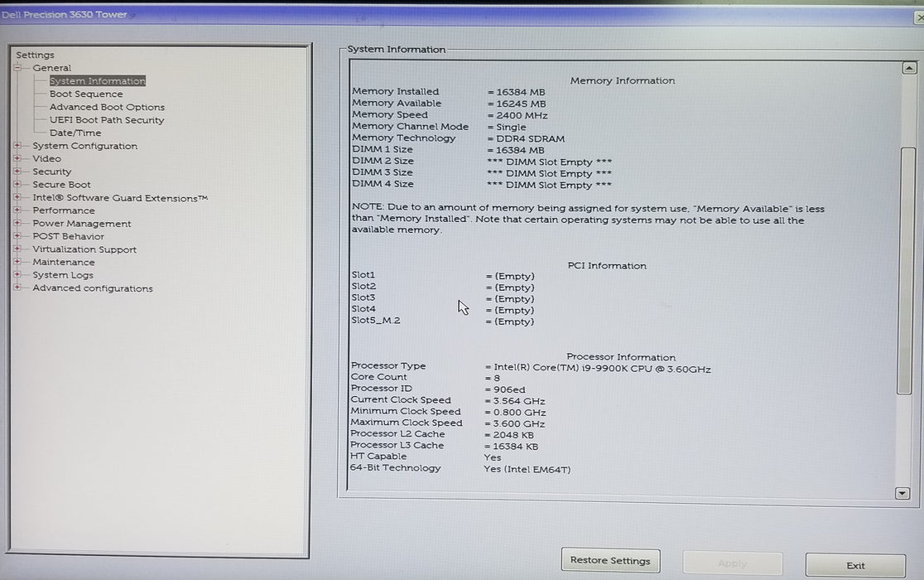Click scrollbar down arrow in System Information
The width and height of the screenshot is (924, 580).
pyautogui.click(x=902, y=493)
